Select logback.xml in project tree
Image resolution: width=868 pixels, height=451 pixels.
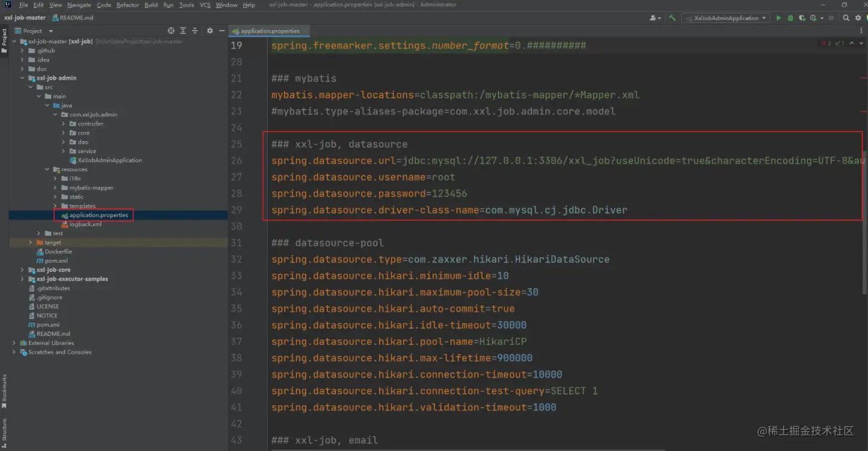(x=81, y=224)
